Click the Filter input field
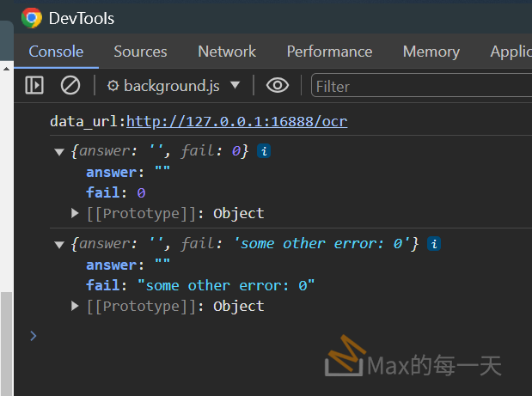The height and width of the screenshot is (396, 532). (x=421, y=86)
